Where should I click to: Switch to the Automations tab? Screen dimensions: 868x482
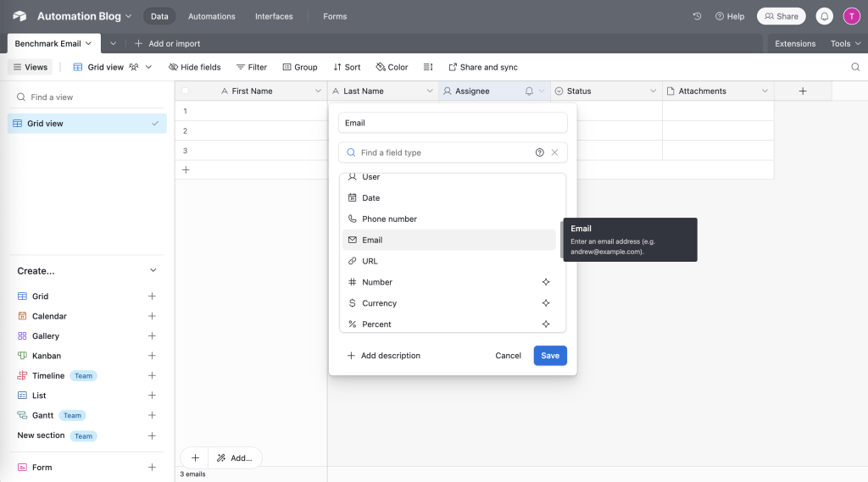[212, 16]
